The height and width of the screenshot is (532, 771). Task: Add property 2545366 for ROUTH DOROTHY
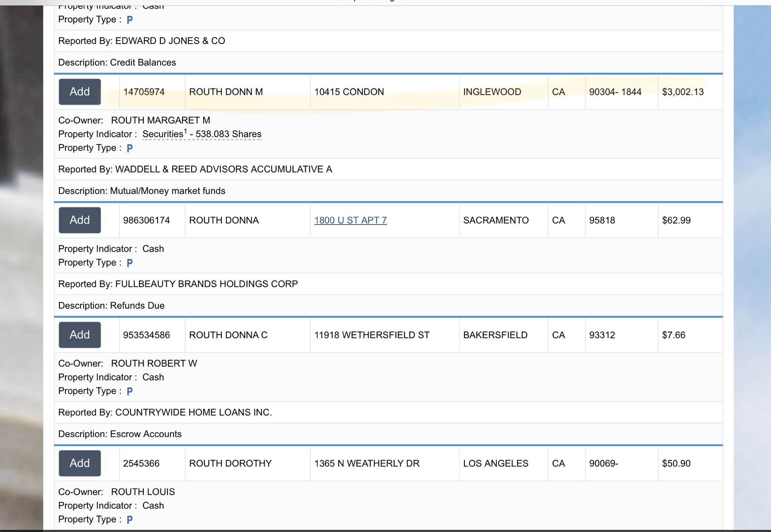(80, 463)
